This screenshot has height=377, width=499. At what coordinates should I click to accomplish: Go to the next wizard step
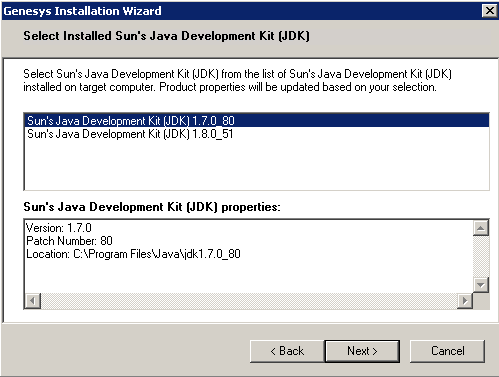pyautogui.click(x=362, y=351)
